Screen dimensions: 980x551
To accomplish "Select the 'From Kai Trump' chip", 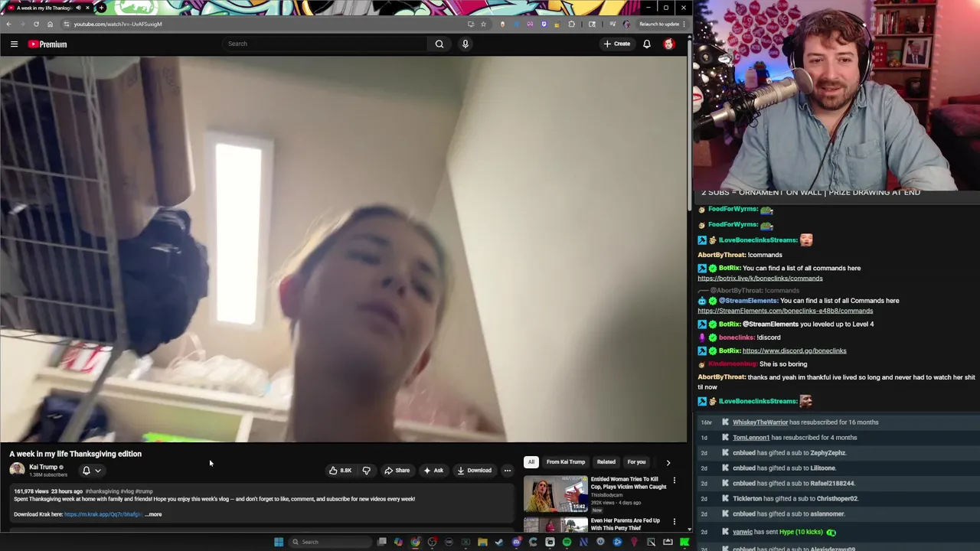I will [x=566, y=461].
